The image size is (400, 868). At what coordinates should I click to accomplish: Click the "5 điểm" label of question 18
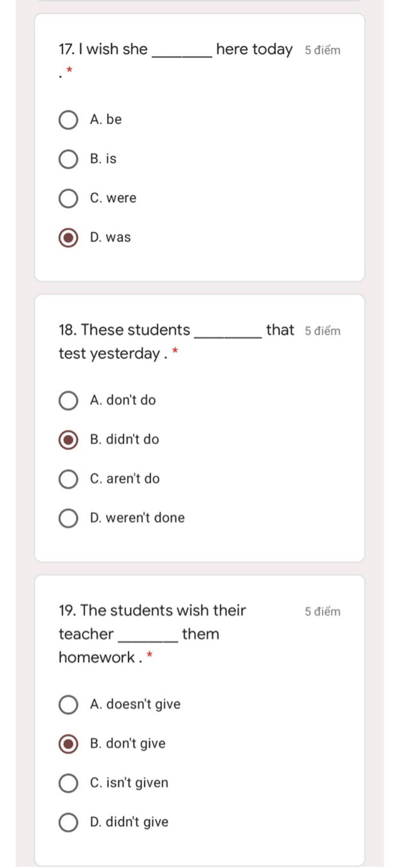(x=322, y=331)
